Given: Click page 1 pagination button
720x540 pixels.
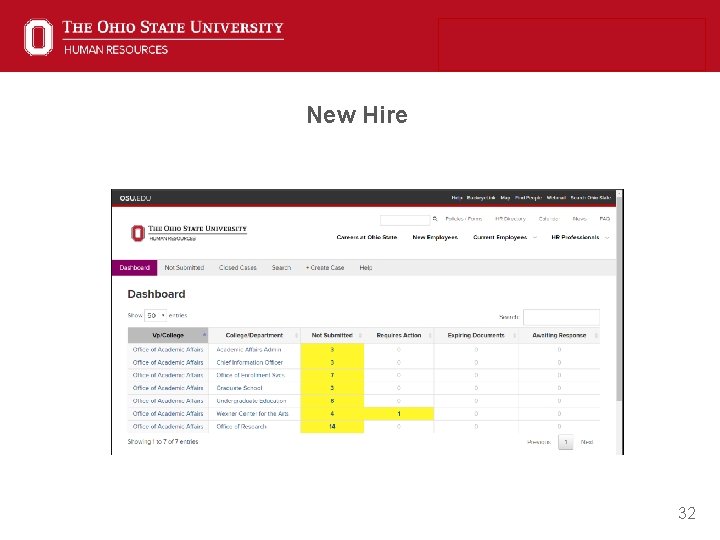Looking at the screenshot, I should pyautogui.click(x=566, y=443).
